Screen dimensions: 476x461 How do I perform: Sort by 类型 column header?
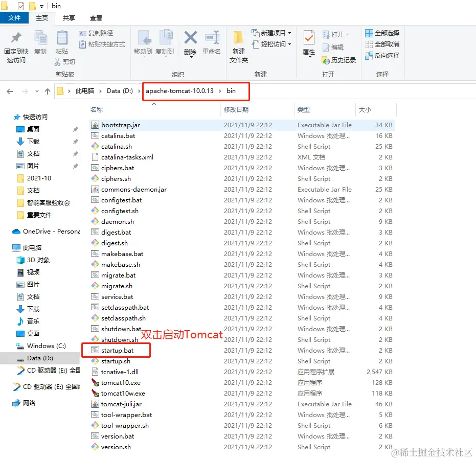(x=304, y=109)
